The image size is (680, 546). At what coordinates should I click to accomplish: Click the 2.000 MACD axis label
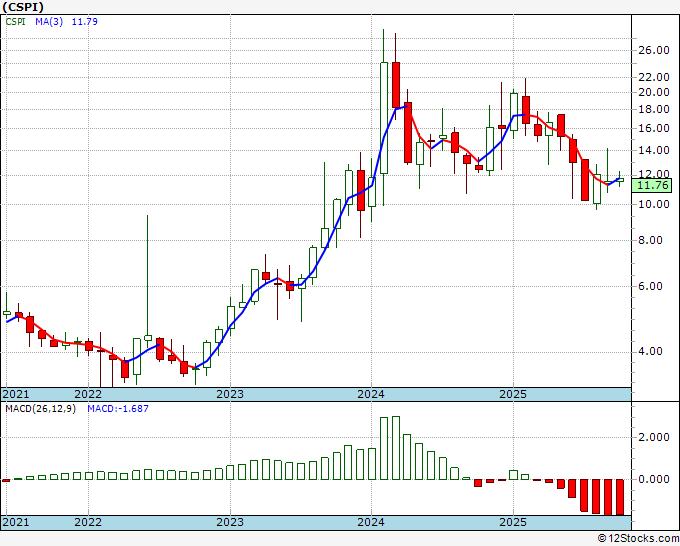pos(654,437)
